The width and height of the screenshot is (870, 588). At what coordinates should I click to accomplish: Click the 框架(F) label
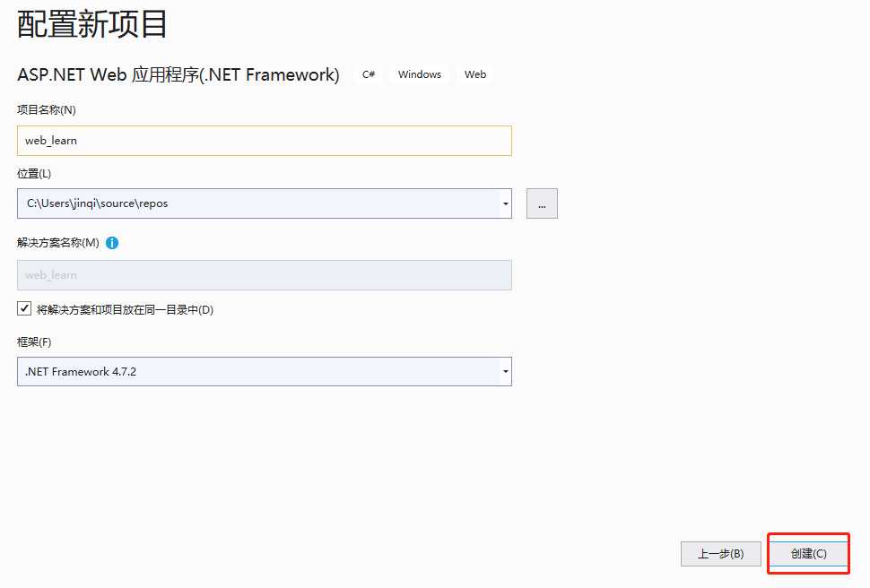pyautogui.click(x=34, y=342)
